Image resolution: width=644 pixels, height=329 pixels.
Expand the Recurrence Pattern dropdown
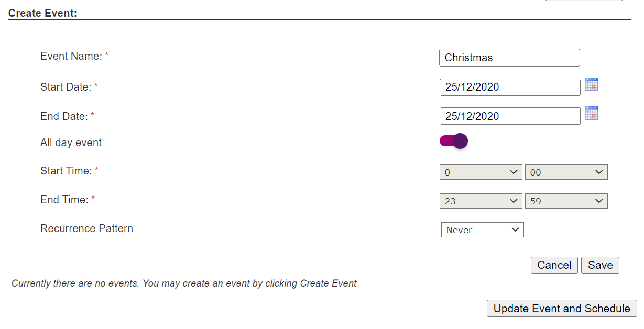[x=482, y=230]
